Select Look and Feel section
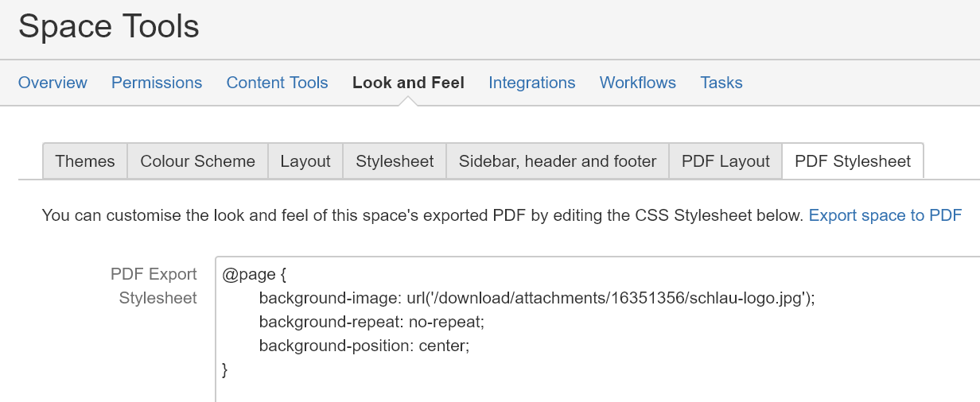The width and height of the screenshot is (980, 402). (408, 83)
